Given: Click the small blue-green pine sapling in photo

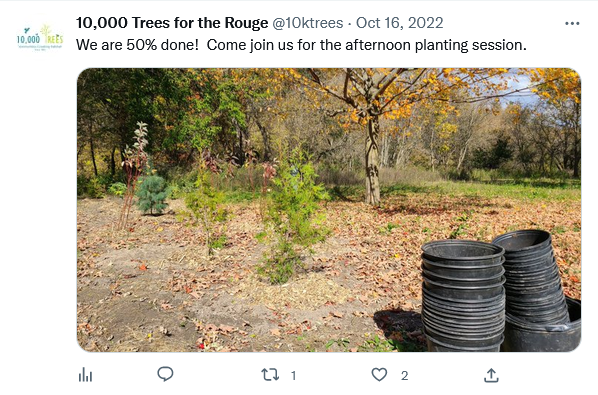Looking at the screenshot, I should click(x=152, y=195).
